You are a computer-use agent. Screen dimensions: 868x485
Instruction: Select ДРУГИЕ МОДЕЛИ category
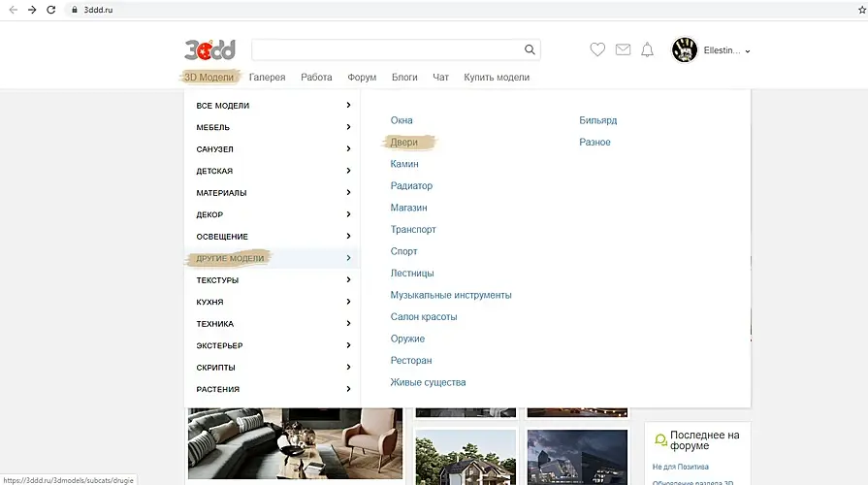(x=230, y=258)
